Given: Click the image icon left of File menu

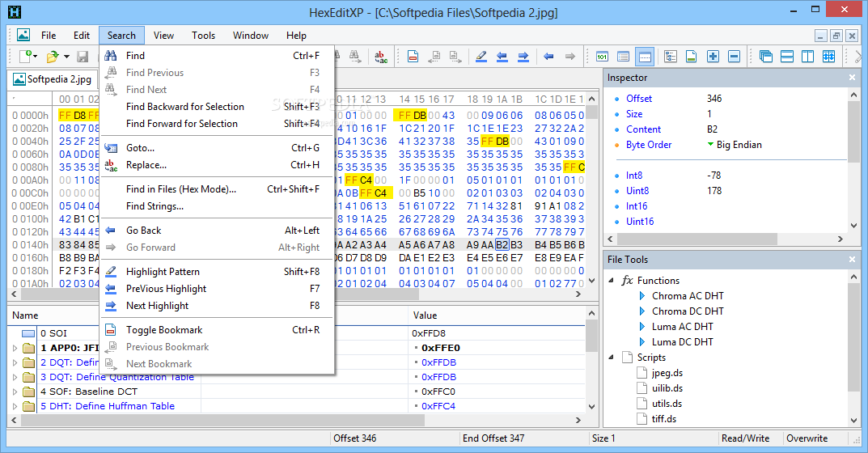Looking at the screenshot, I should [23, 35].
